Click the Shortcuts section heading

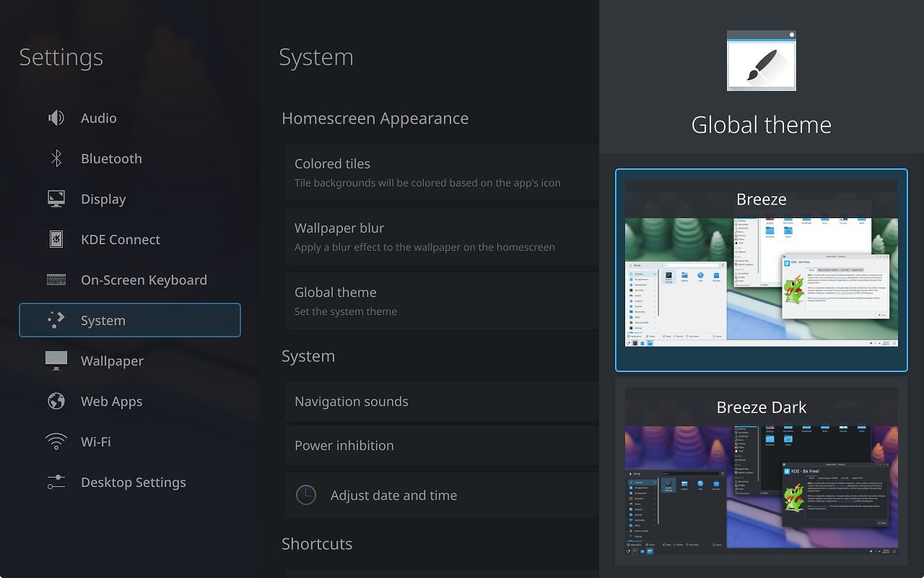tap(317, 543)
